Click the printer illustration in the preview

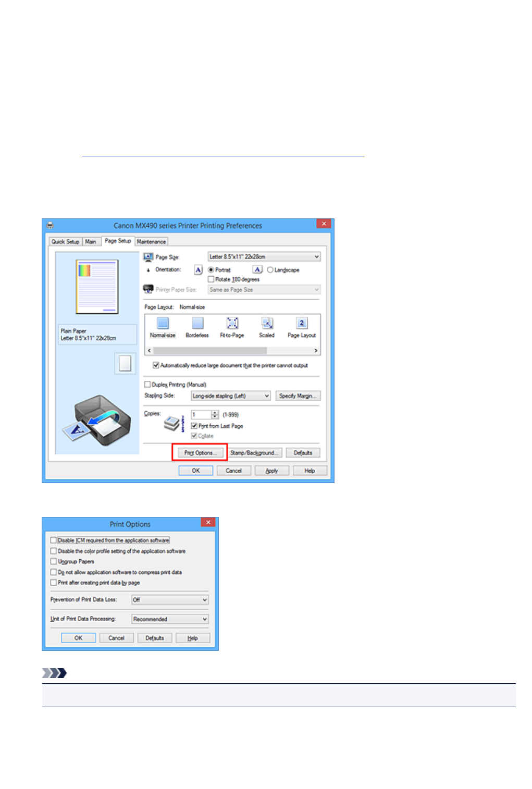(x=97, y=421)
